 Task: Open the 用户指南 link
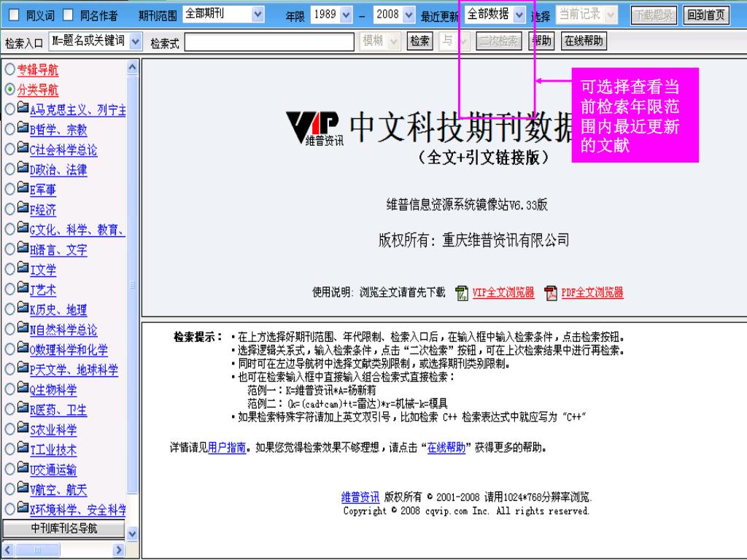[227, 448]
